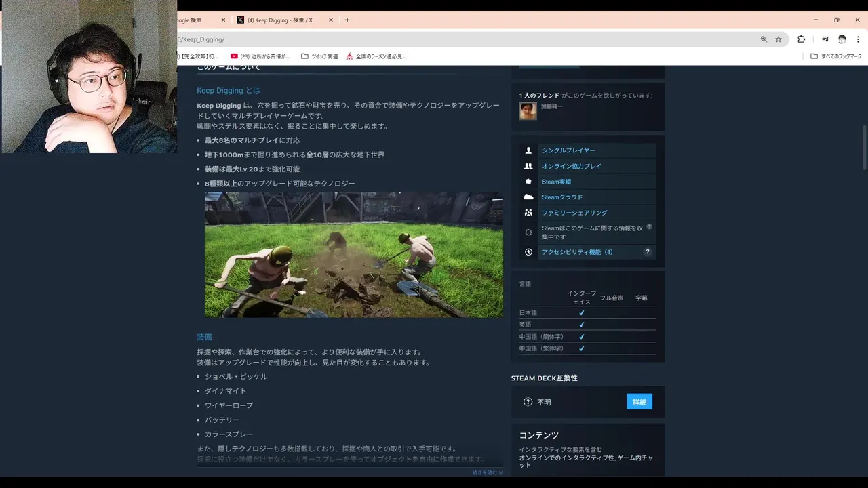
Task: Click the ダイナマイト list item
Action: [x=226, y=391]
